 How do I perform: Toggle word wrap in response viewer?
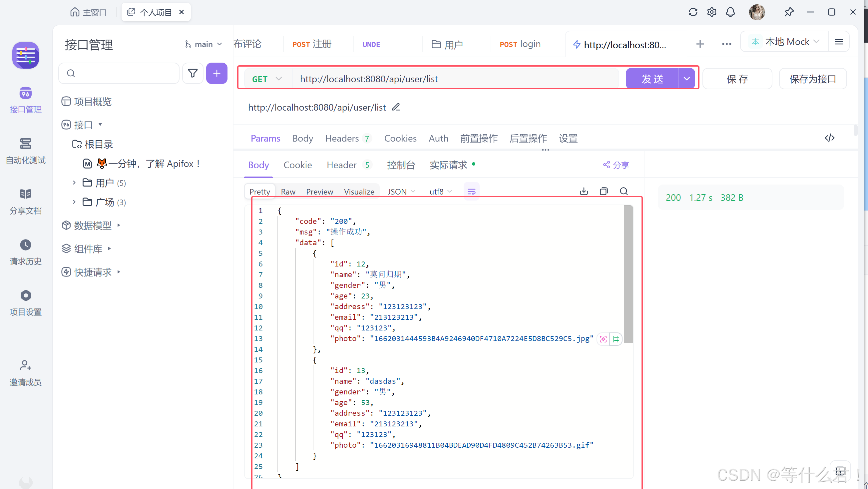(471, 192)
